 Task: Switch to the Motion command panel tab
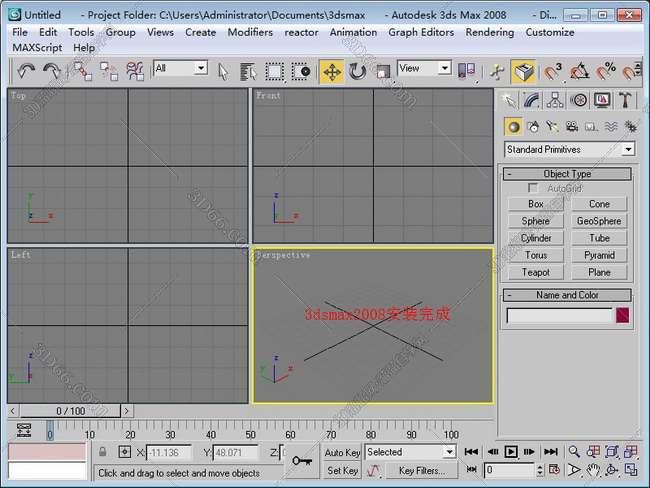[579, 100]
